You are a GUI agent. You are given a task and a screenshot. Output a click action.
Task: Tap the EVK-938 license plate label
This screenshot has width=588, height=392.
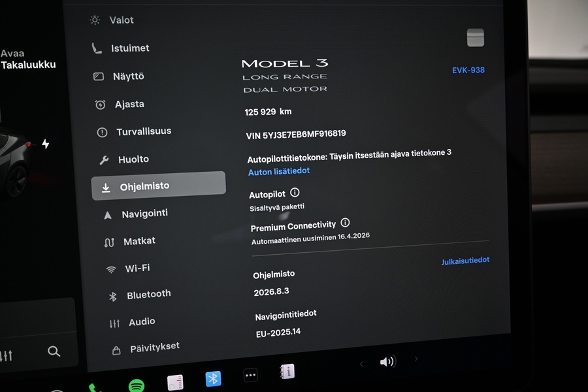468,69
